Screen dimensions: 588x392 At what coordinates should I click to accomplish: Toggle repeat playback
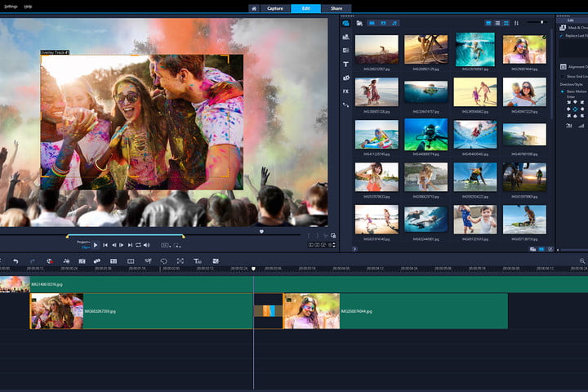tap(138, 245)
